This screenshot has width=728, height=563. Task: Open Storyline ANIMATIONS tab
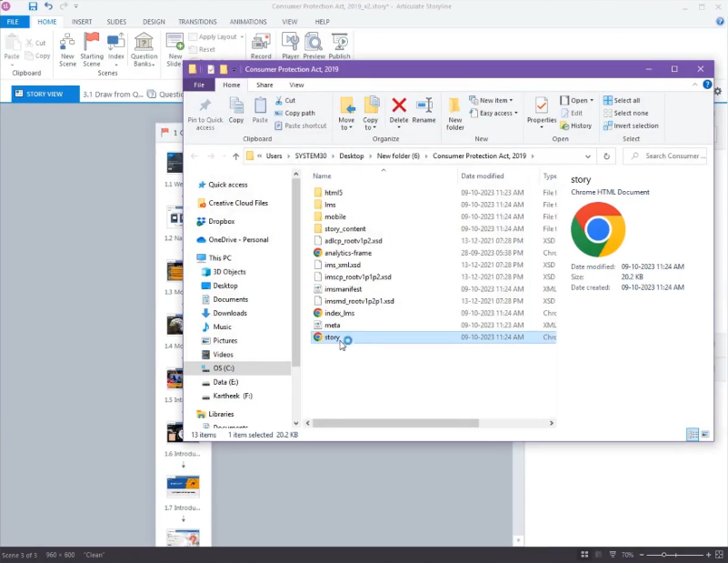[x=248, y=22]
